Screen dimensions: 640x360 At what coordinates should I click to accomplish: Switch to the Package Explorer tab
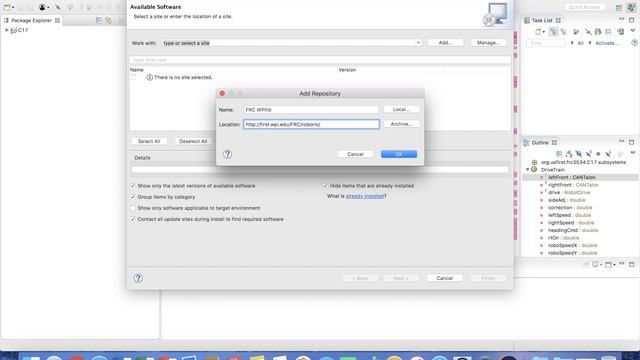pos(32,20)
